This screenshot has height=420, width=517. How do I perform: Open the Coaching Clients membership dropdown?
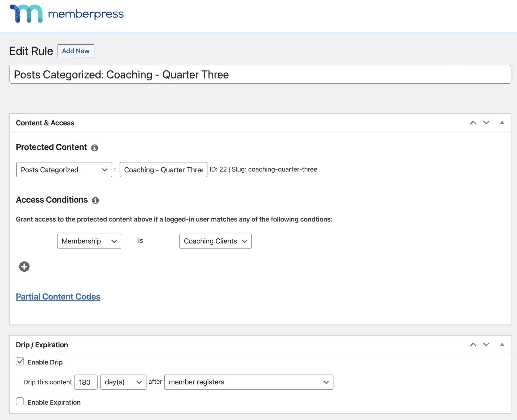pos(215,241)
